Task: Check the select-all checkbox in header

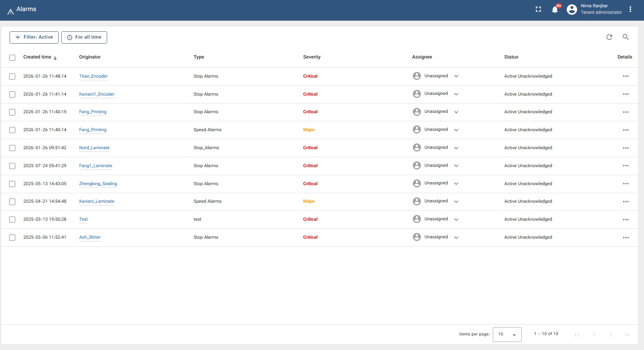Action: pyautogui.click(x=12, y=57)
